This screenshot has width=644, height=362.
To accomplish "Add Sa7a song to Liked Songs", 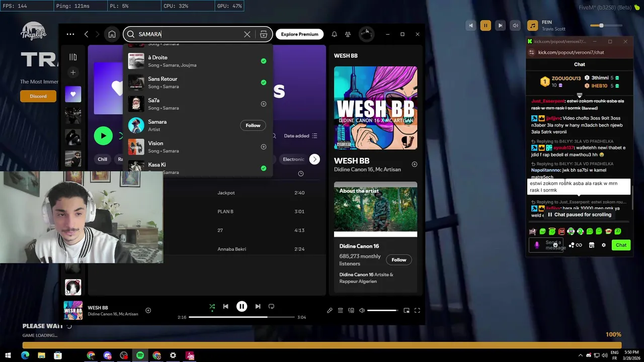I will [x=264, y=104].
